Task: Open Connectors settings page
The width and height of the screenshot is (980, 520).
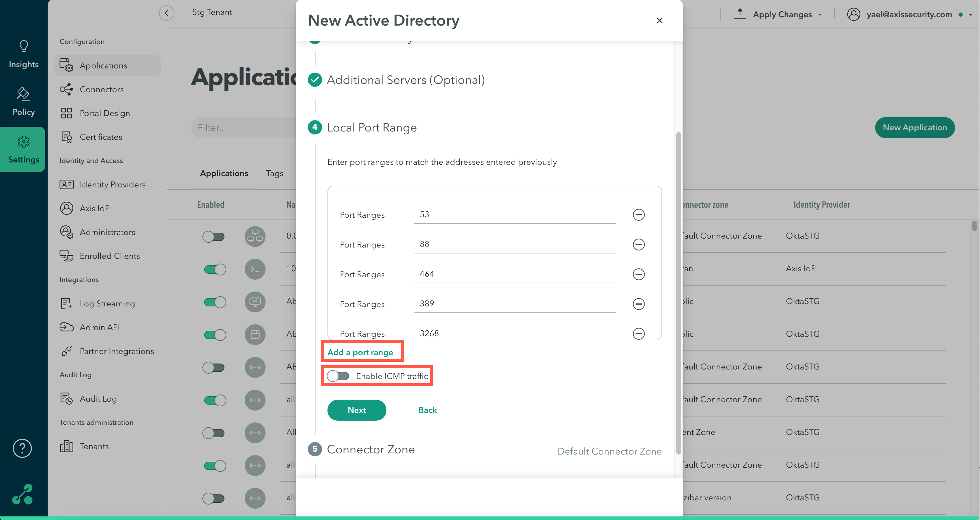Action: [x=101, y=89]
